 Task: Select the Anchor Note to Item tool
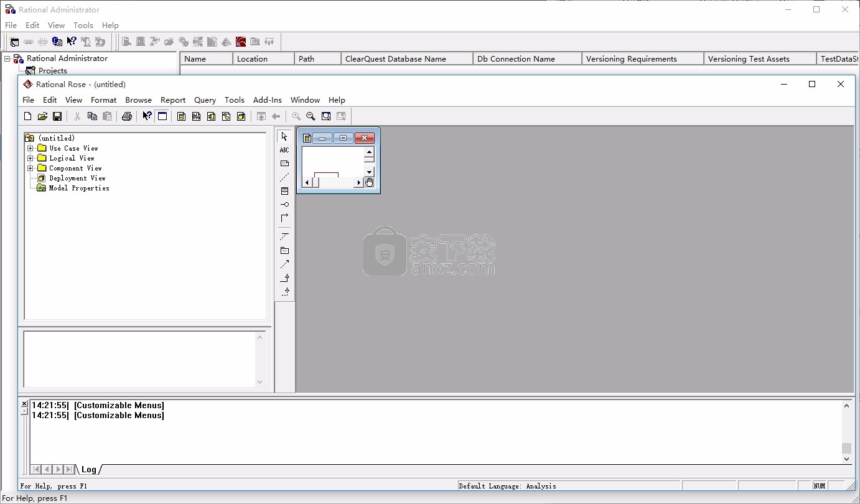pyautogui.click(x=284, y=177)
